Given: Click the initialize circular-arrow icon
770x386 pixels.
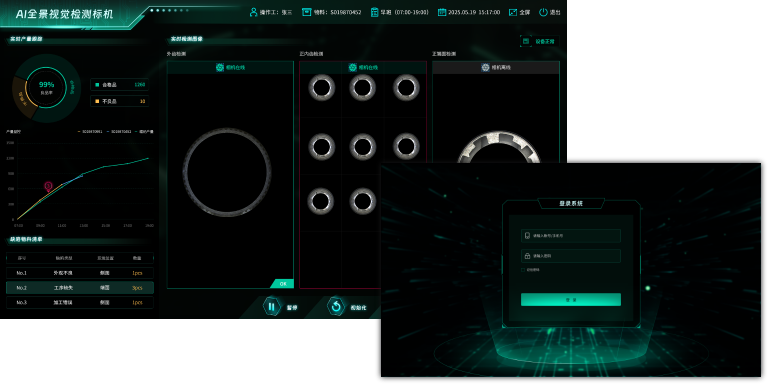Looking at the screenshot, I should 336,306.
